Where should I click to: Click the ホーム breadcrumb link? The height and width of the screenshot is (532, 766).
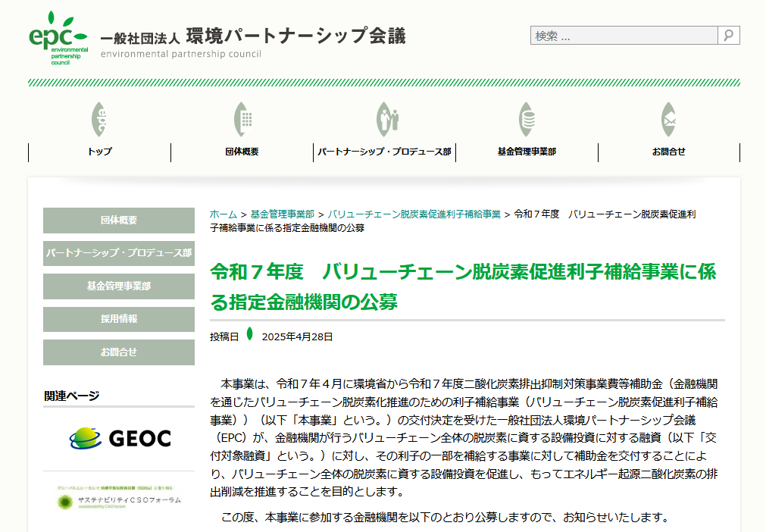click(223, 214)
